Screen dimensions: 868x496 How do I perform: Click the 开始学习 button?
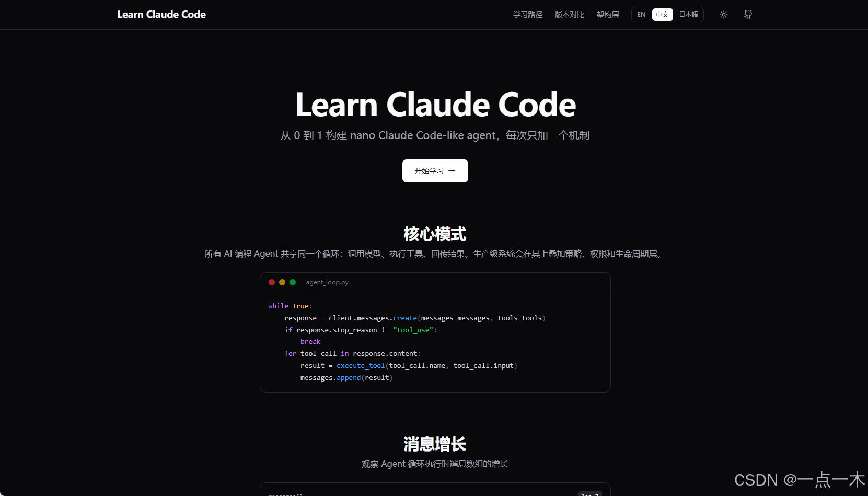click(435, 171)
